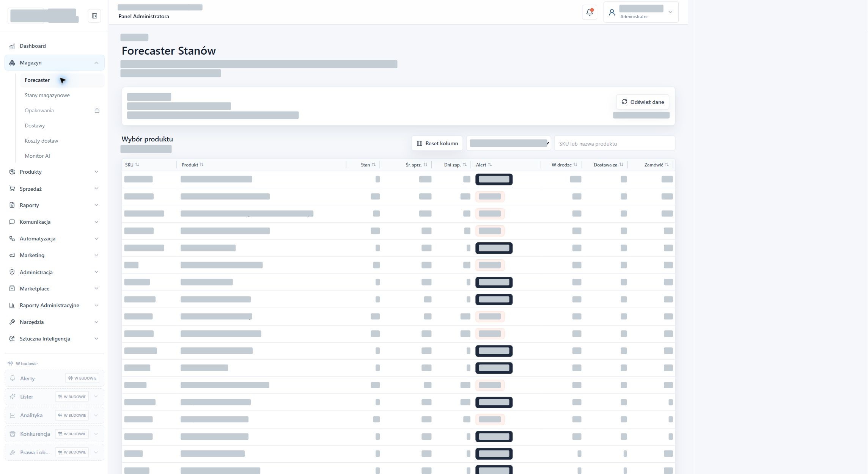This screenshot has width=868, height=474.
Task: Click the Opakowania locked menu item
Action: coord(62,110)
